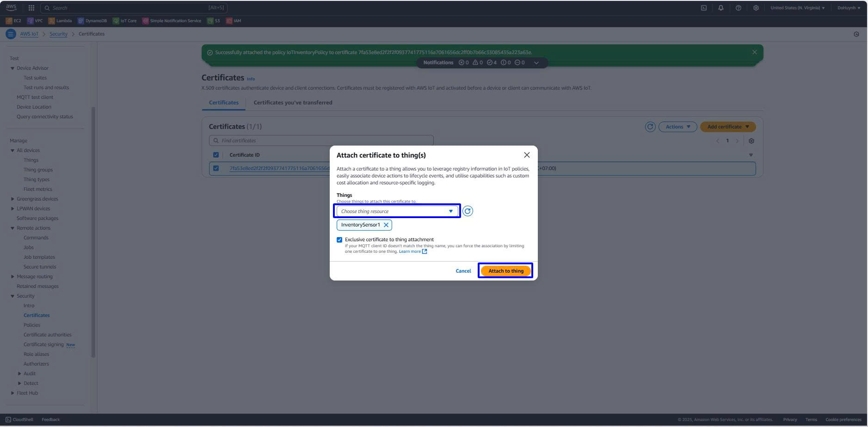Open Policies in the Security sidebar
Viewport: 868px width, 427px height.
(x=32, y=325)
